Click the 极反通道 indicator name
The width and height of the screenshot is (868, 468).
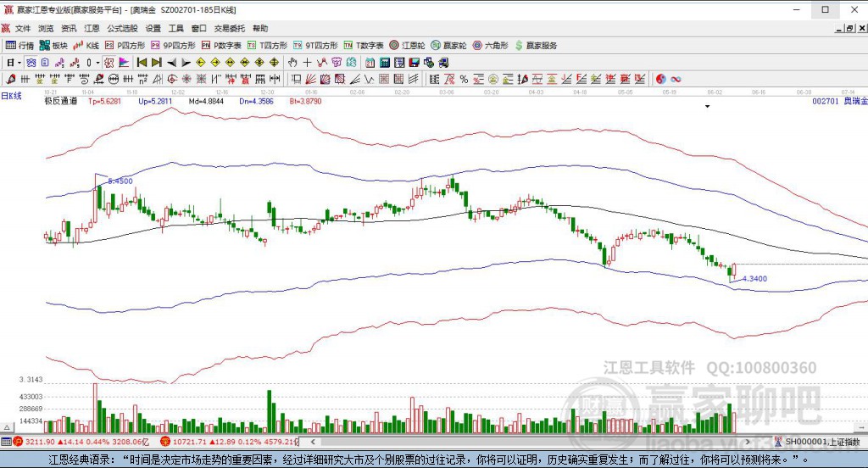pos(60,102)
